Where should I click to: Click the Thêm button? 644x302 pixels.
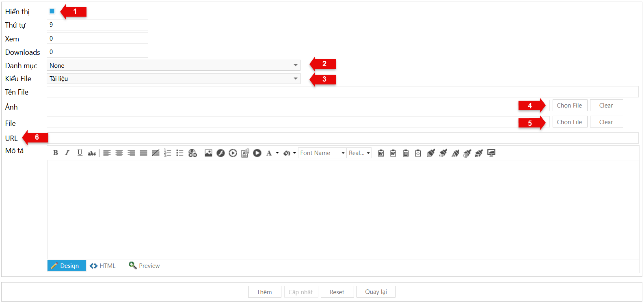click(264, 292)
